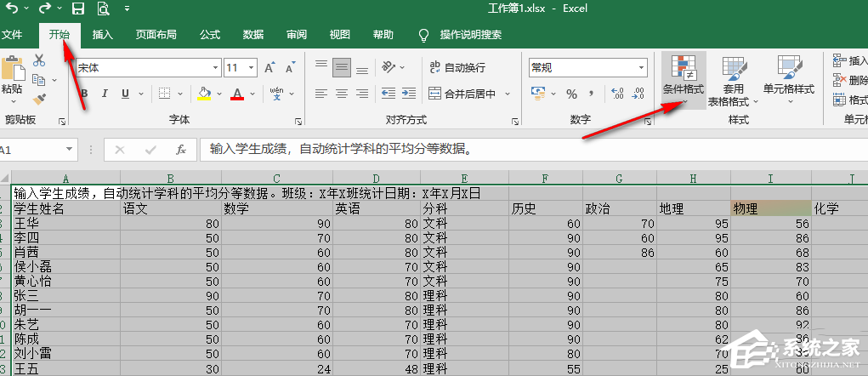Toggle center text alignment
Image resolution: width=868 pixels, height=376 pixels.
pyautogui.click(x=342, y=93)
